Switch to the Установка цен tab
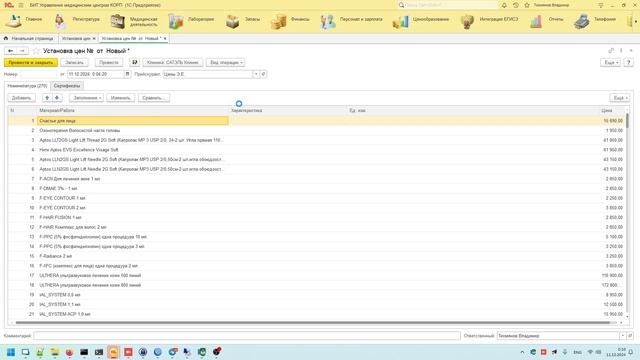The height and width of the screenshot is (360, 640). coord(76,38)
